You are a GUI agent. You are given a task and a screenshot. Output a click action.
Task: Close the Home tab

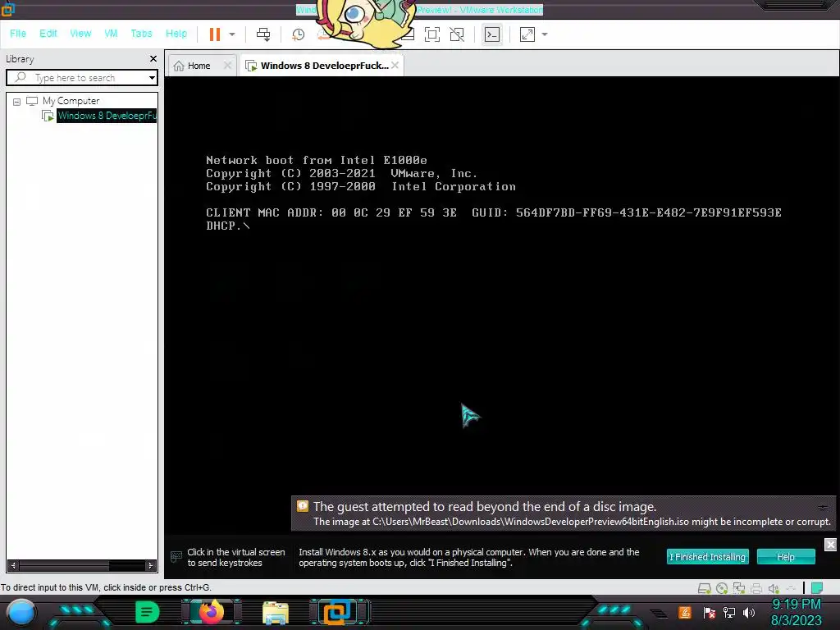pyautogui.click(x=227, y=66)
